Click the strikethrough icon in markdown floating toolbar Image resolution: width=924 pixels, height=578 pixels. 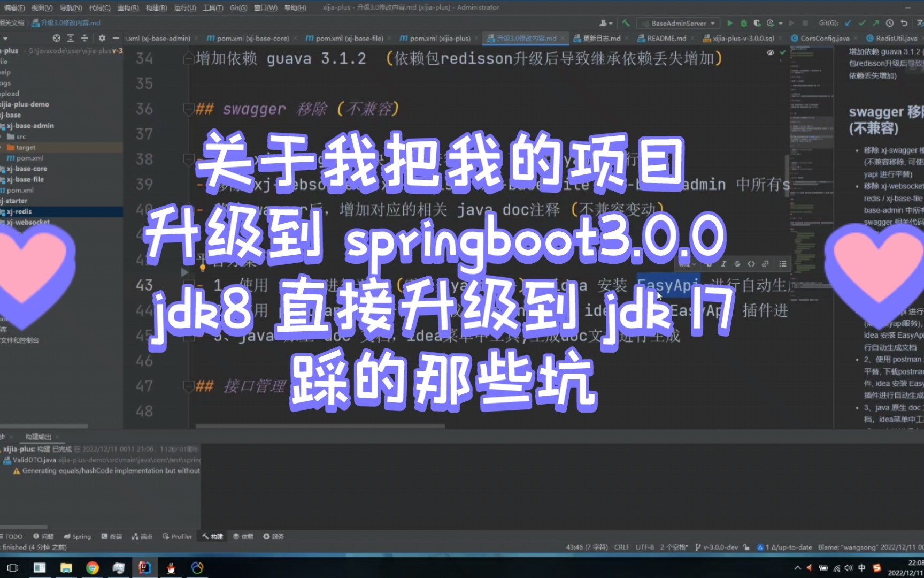coord(737,263)
